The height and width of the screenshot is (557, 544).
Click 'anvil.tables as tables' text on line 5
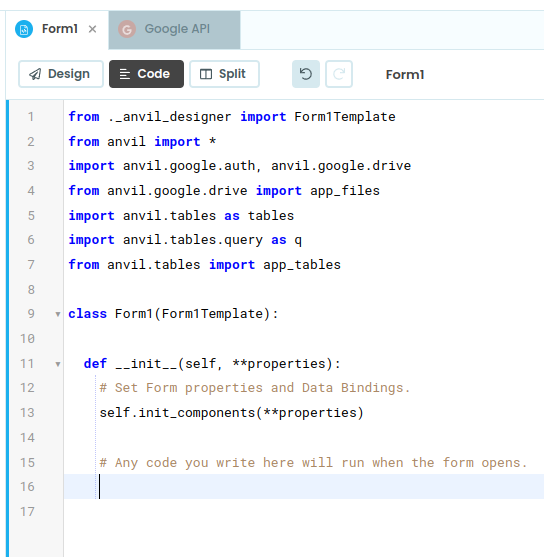tap(209, 216)
